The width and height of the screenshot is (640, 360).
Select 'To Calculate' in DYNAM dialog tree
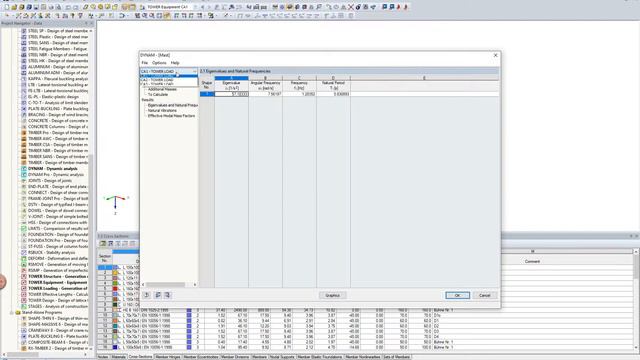pos(158,94)
